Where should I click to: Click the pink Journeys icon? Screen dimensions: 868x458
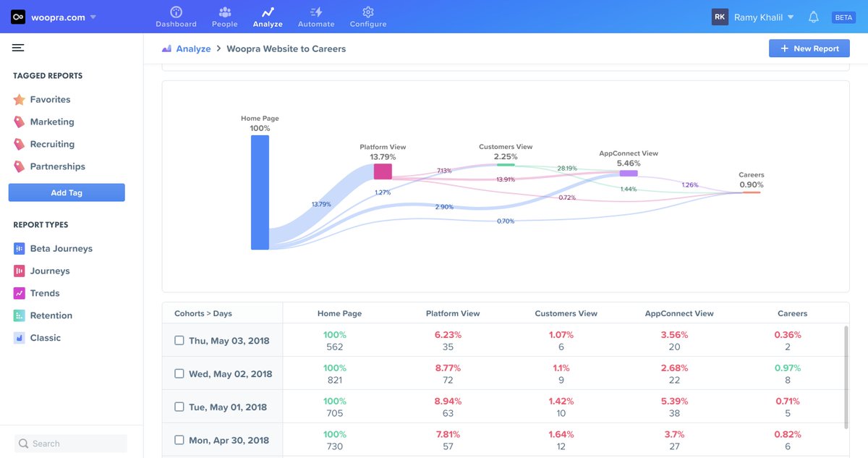point(20,271)
